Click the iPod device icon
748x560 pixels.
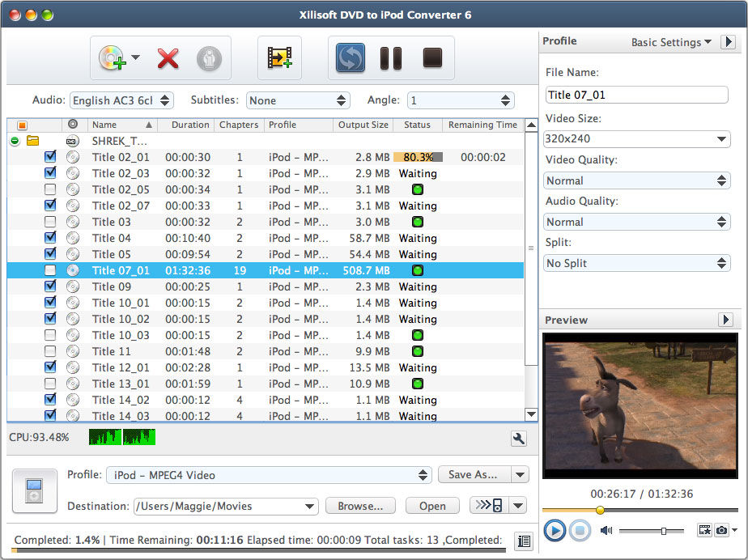pyautogui.click(x=34, y=491)
